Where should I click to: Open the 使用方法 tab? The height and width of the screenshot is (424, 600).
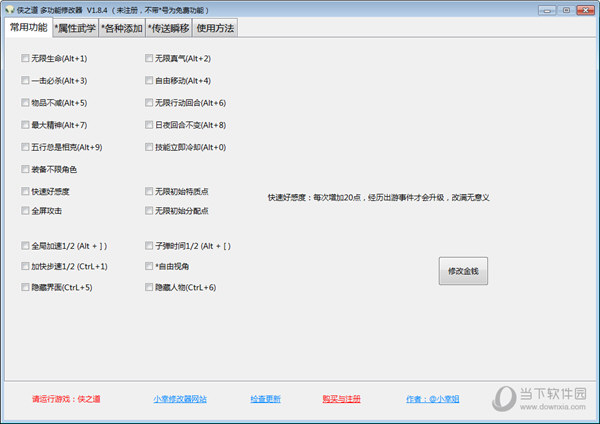pyautogui.click(x=215, y=28)
